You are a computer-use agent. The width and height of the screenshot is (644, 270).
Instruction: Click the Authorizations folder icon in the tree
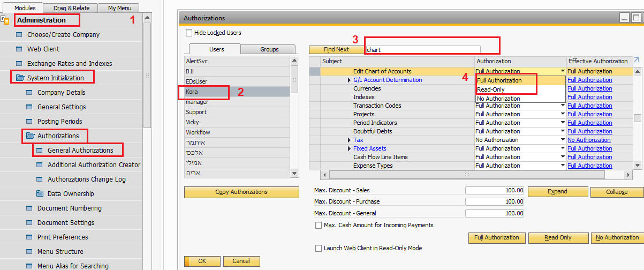(x=31, y=136)
